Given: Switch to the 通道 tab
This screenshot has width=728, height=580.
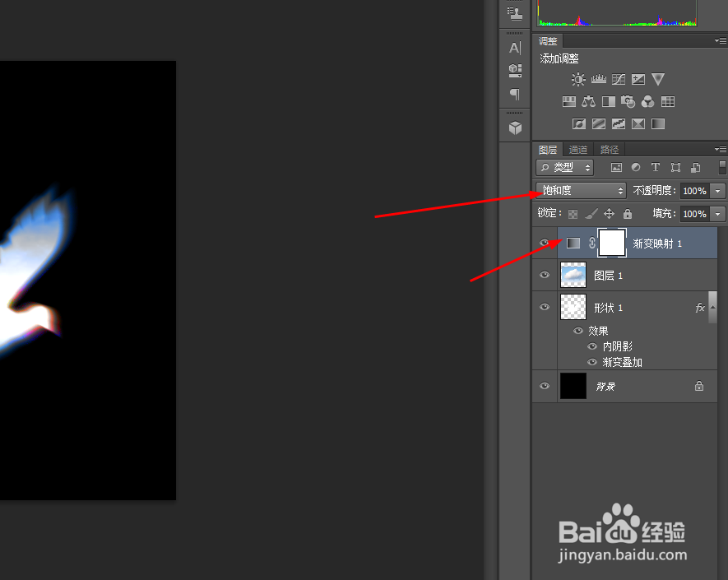Looking at the screenshot, I should click(578, 150).
